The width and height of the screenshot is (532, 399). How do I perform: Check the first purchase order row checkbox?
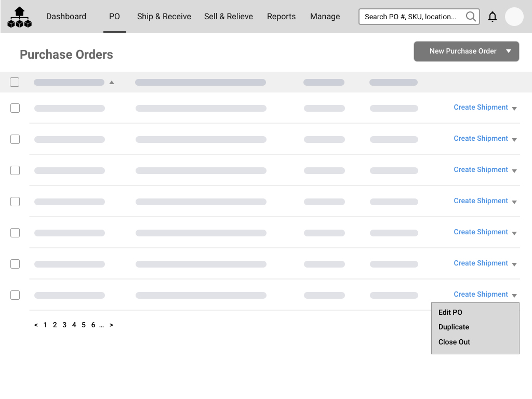(15, 108)
